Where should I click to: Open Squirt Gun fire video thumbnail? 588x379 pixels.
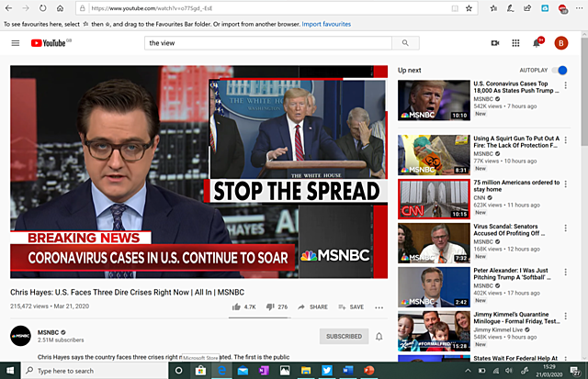[x=434, y=155]
